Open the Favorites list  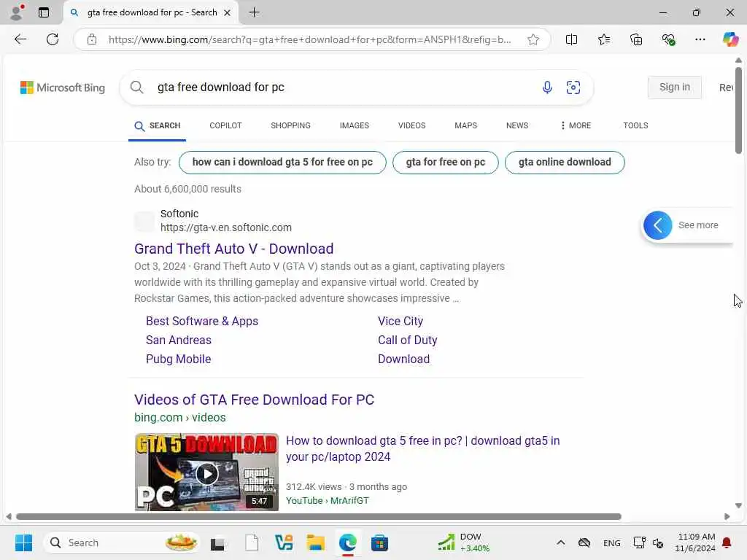pyautogui.click(x=603, y=39)
